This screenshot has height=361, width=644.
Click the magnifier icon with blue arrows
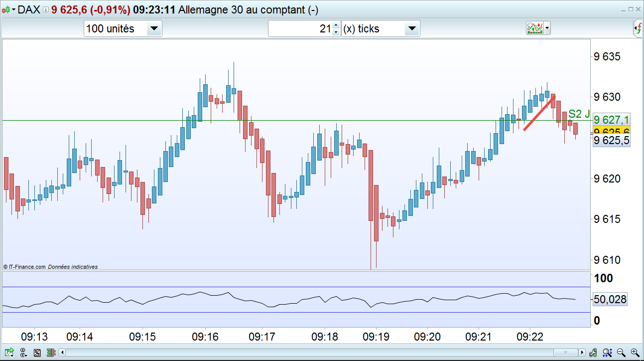pyautogui.click(x=608, y=353)
